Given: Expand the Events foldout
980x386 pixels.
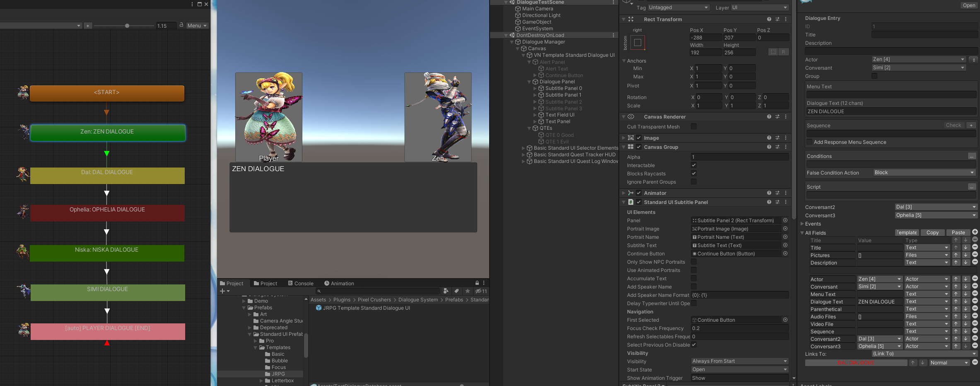Looking at the screenshot, I should pos(802,223).
